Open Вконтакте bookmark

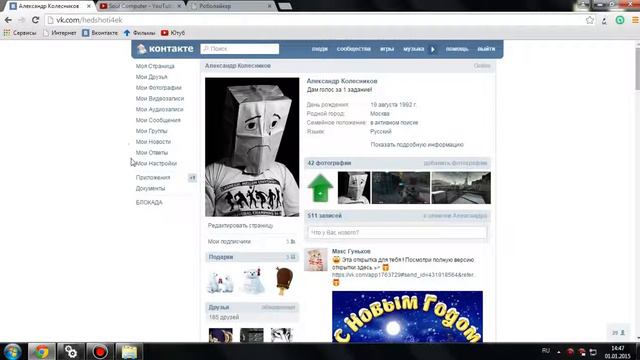pos(100,33)
